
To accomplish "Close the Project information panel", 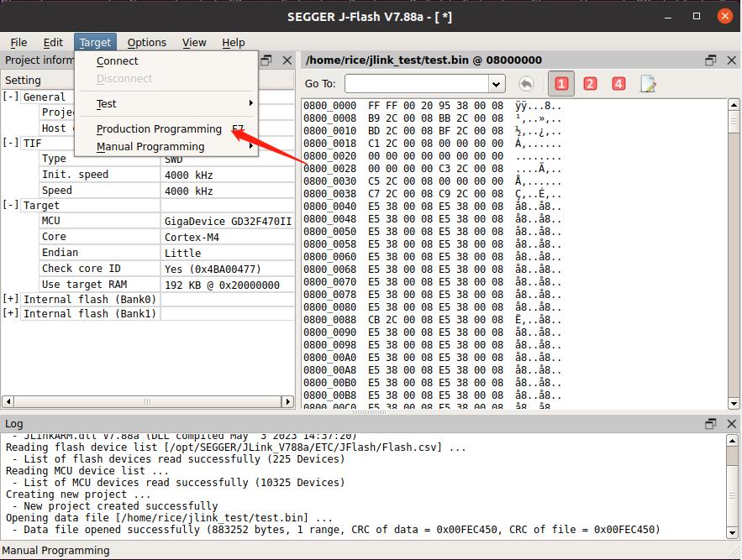I will (287, 60).
